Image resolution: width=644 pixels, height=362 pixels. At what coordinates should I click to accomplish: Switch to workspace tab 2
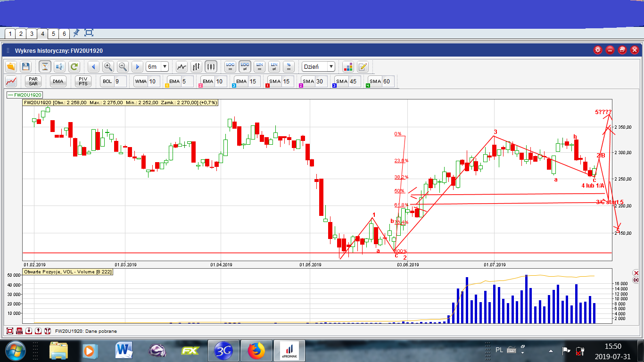pos(20,33)
